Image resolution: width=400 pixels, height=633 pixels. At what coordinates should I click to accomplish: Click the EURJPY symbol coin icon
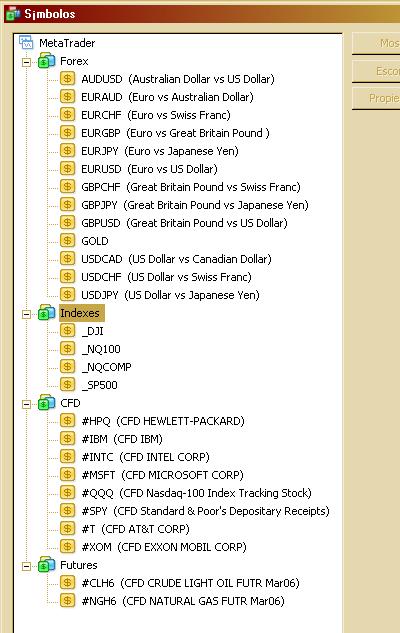pos(67,151)
